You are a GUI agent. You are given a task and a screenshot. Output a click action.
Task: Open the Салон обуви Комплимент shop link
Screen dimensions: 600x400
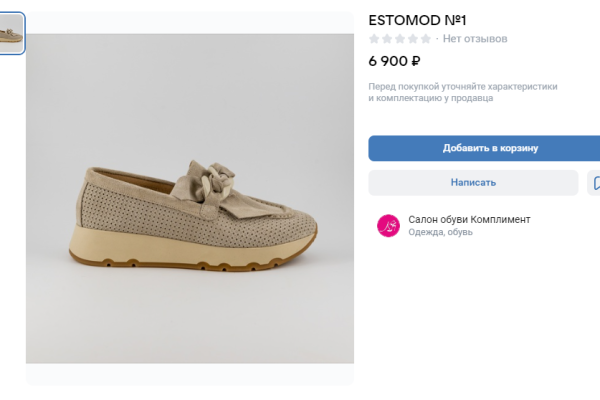(x=469, y=219)
